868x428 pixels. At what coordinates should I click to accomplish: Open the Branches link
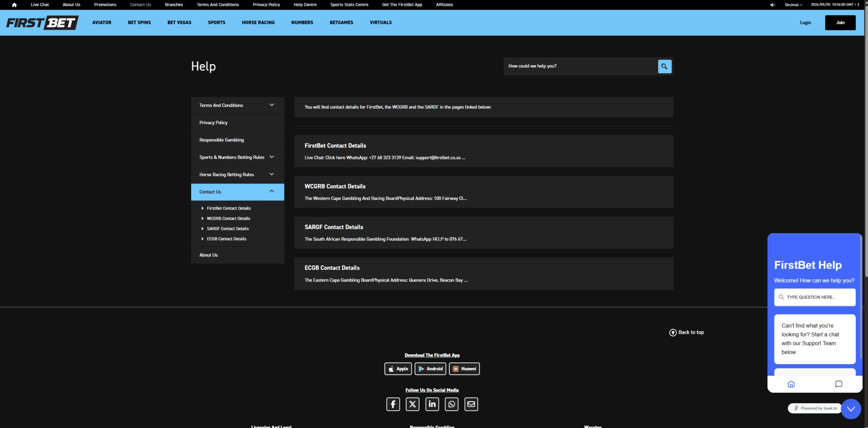coord(174,5)
